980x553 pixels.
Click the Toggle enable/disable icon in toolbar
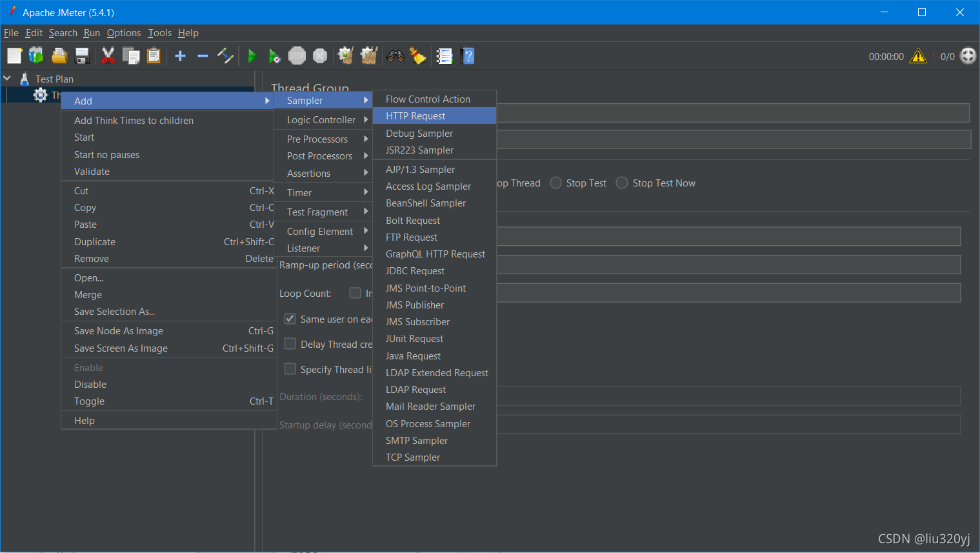click(x=225, y=56)
